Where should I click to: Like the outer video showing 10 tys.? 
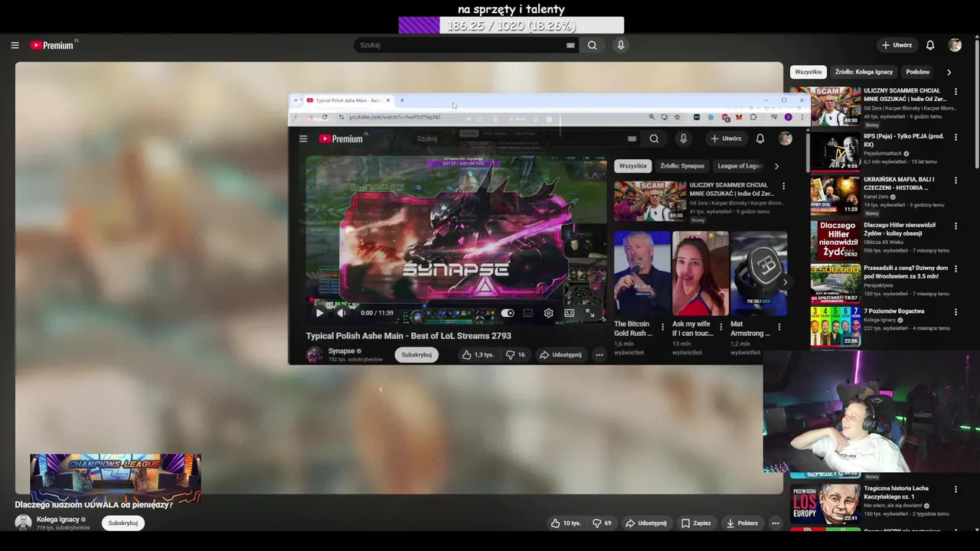(566, 523)
